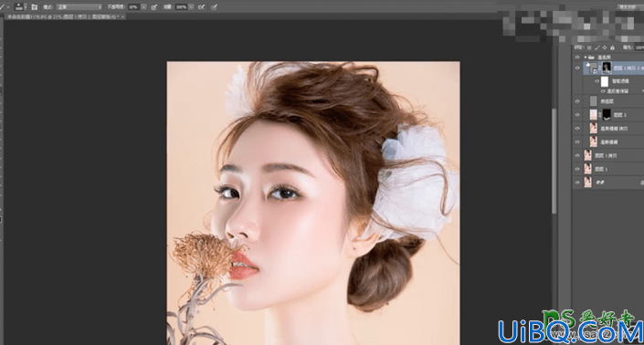Select smart object thumbnail of 图层 1 拷贝 2
Image resolution: width=644 pixels, height=345 pixels.
click(x=593, y=68)
